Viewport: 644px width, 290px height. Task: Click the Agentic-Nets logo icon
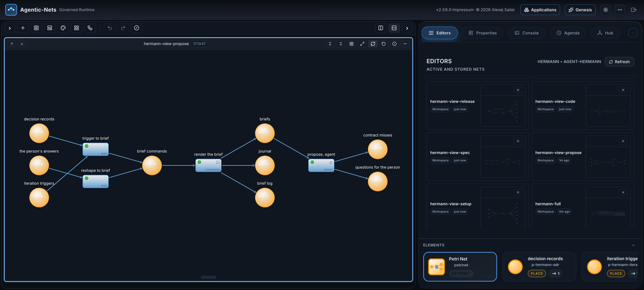11,10
